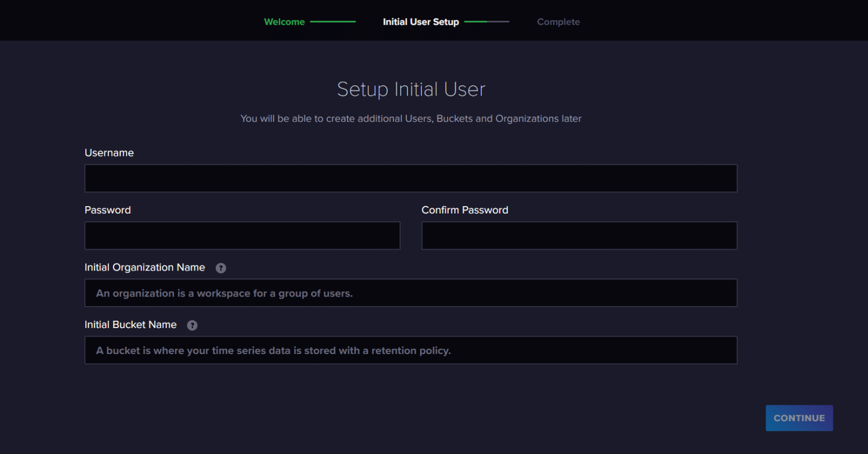
Task: Click the help icon beside Initial Organization Name
Action: click(x=221, y=268)
